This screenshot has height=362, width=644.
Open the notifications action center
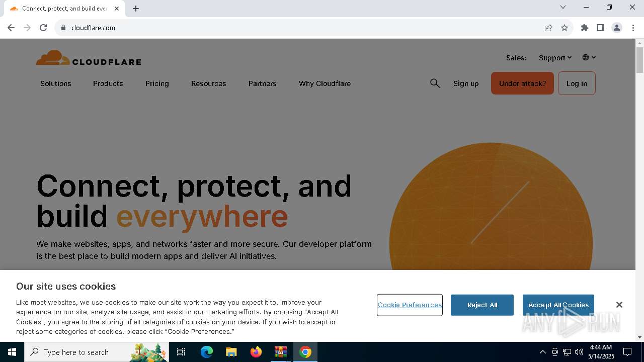[627, 352]
